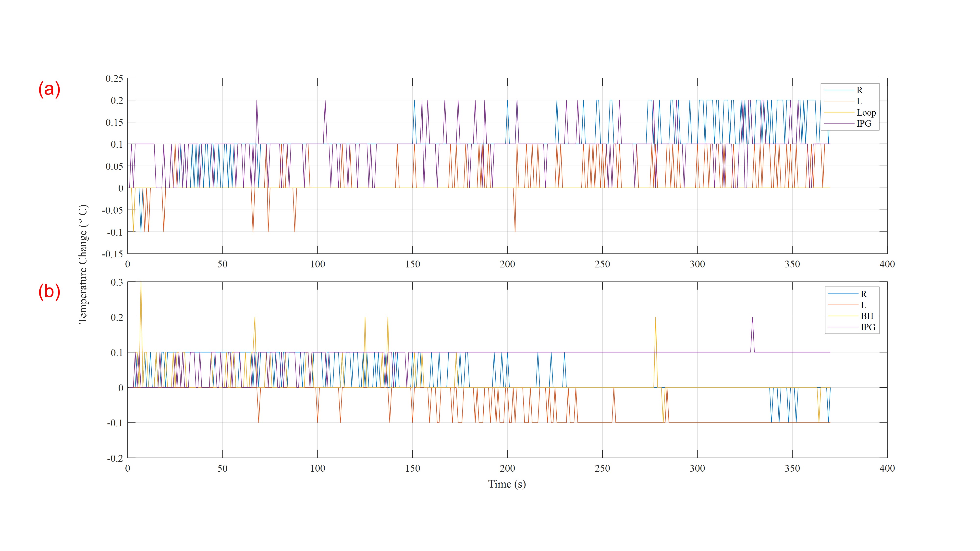Click the Loop legend entry text
This screenshot has width=980, height=551.
866,113
